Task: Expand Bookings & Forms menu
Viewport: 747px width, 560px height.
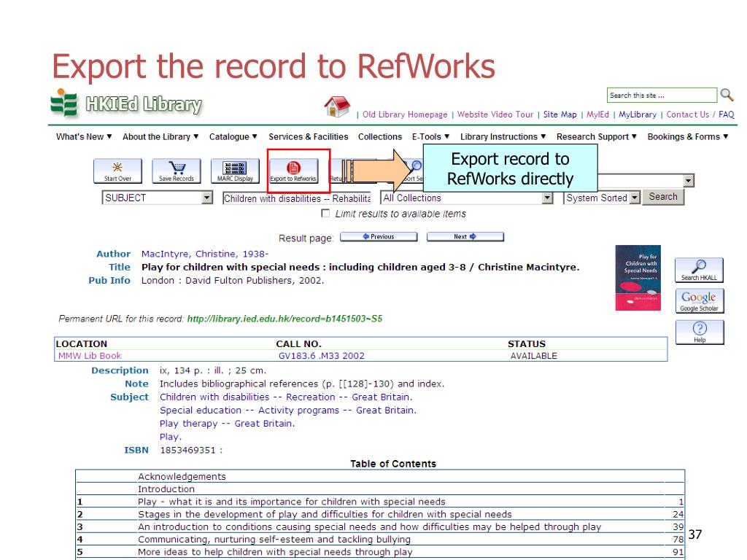Action: click(x=688, y=136)
